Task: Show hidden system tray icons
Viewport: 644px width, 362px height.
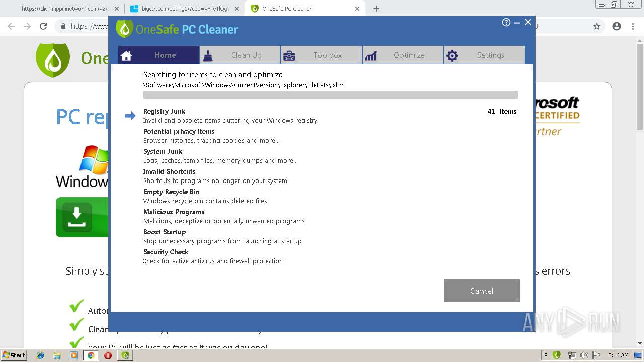Action: [546, 355]
